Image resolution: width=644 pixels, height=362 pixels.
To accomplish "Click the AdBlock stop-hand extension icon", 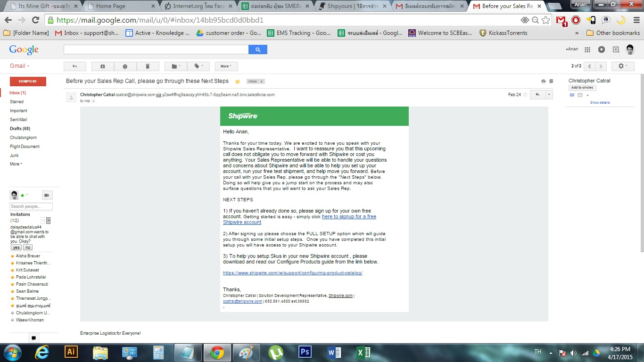I will coord(576,20).
